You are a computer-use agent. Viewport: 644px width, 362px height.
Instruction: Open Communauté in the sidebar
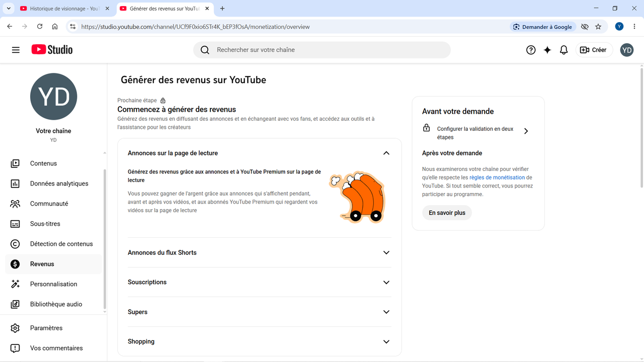pos(53,204)
